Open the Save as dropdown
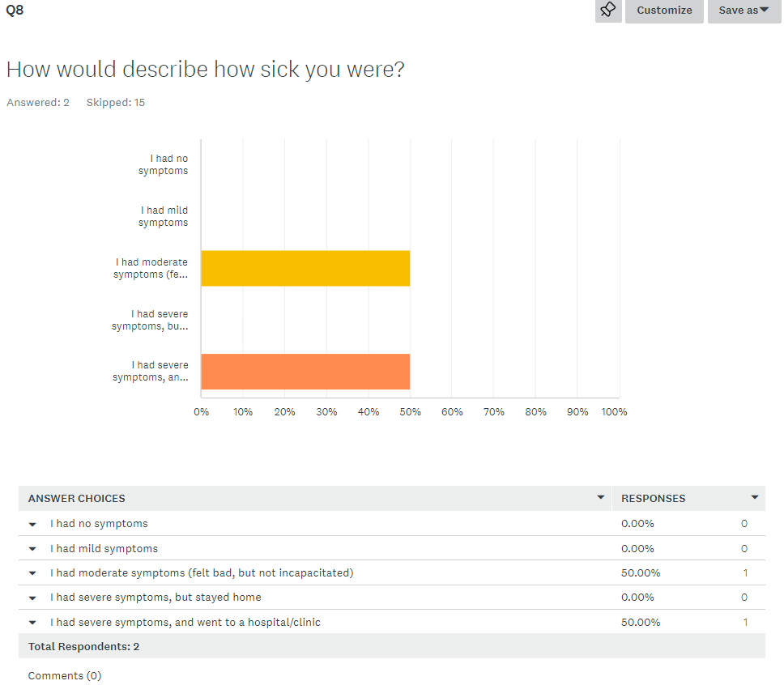 tap(744, 11)
